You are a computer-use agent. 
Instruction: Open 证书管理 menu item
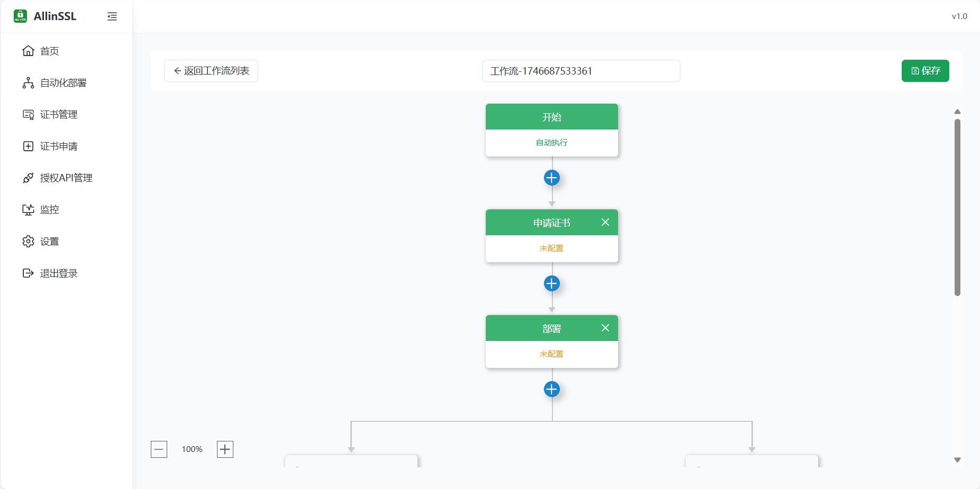coord(58,115)
